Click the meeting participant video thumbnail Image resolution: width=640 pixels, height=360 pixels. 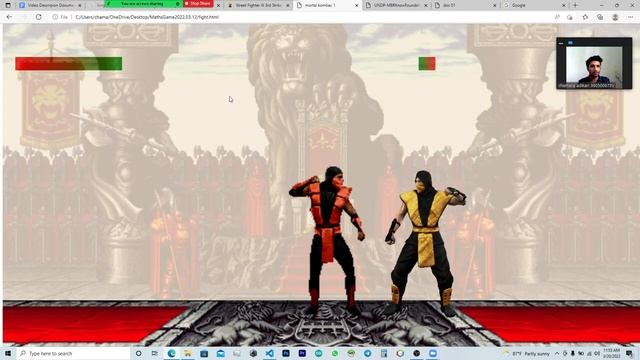point(594,64)
